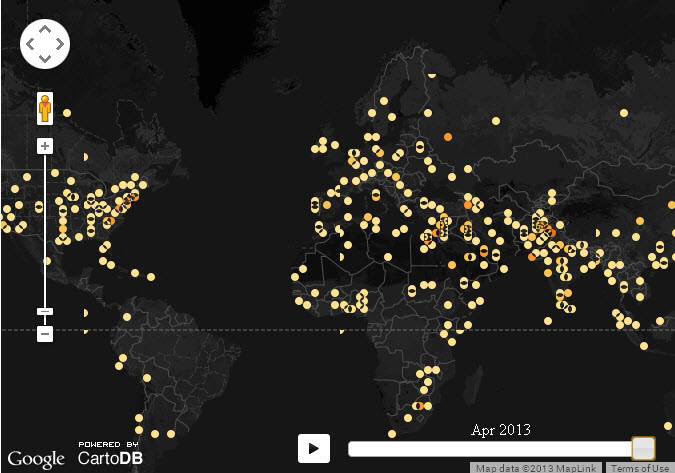Click the Apr 2013 date label

click(500, 430)
